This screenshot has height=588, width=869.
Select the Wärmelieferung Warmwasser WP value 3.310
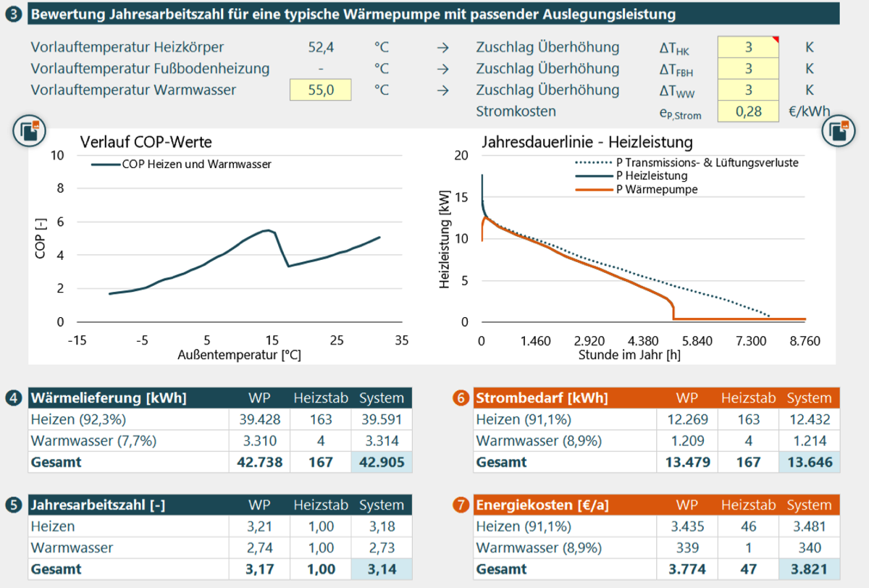coord(259,441)
